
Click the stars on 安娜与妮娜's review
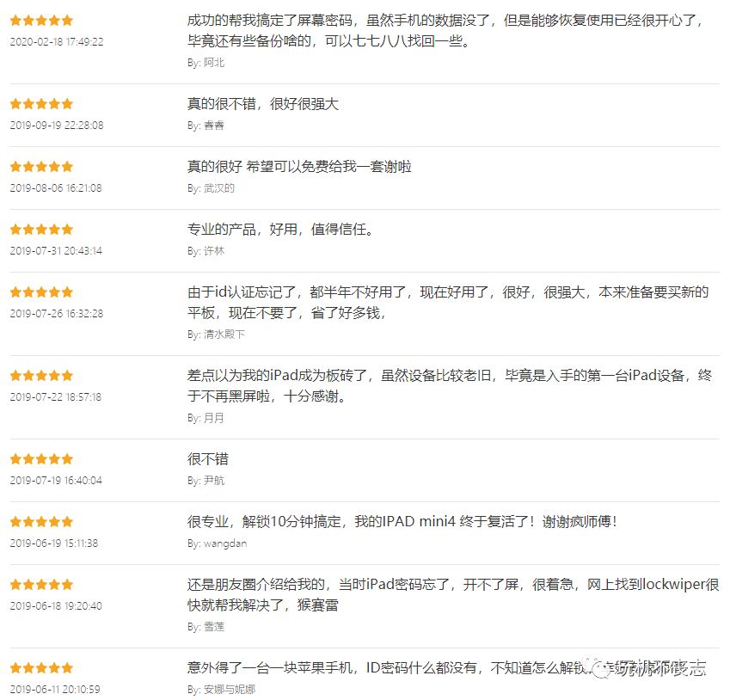click(41, 668)
